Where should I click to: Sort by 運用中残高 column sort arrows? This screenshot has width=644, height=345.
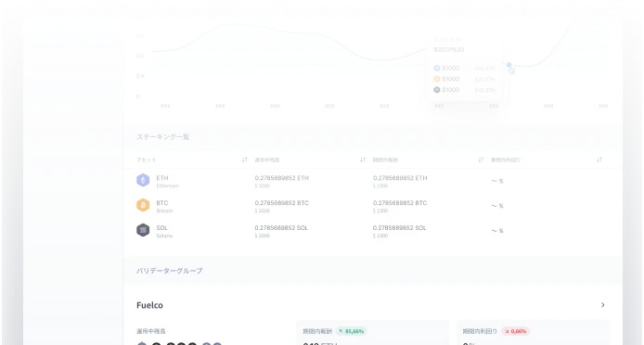pos(363,160)
